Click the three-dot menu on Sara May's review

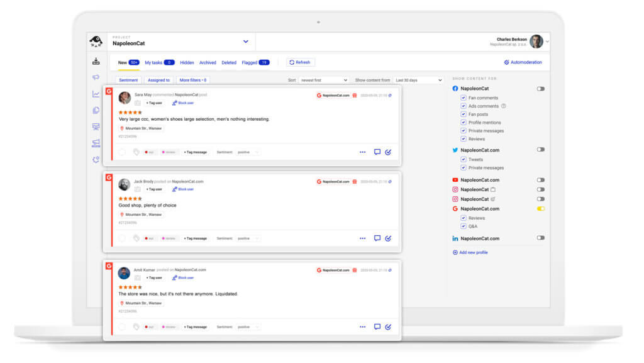363,152
